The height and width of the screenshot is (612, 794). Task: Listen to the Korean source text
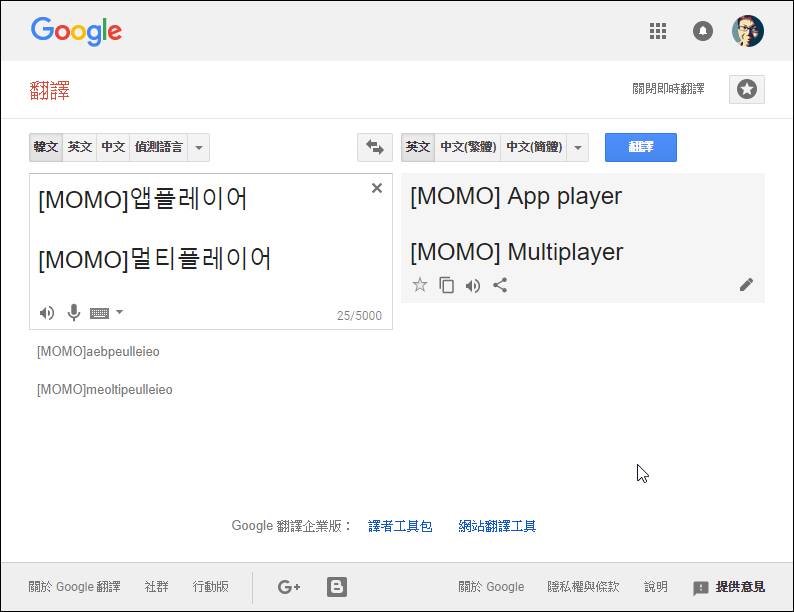point(47,313)
